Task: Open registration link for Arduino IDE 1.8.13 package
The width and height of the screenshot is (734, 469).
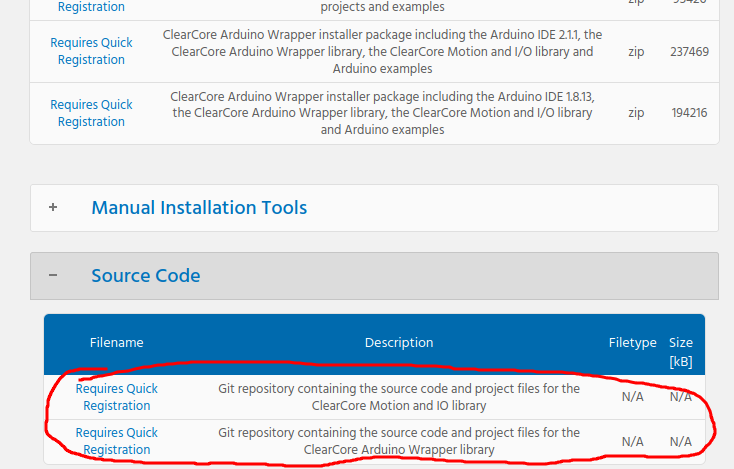Action: click(x=91, y=113)
